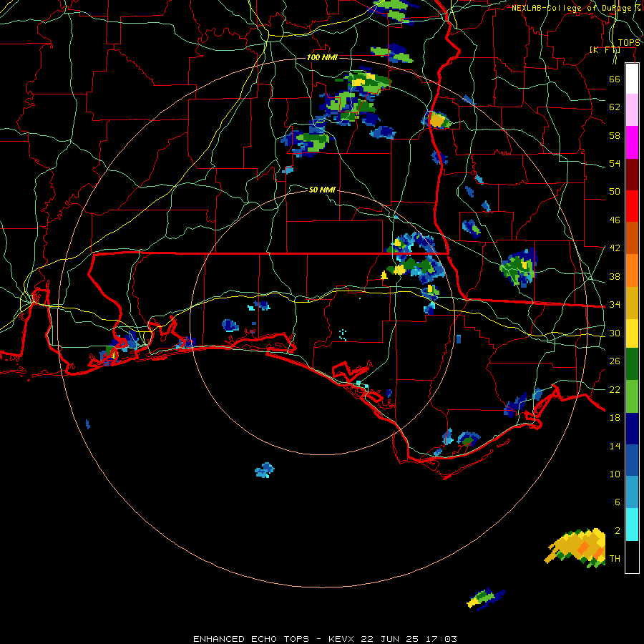Click the "50" scale label
644x644 pixels.
pos(615,192)
